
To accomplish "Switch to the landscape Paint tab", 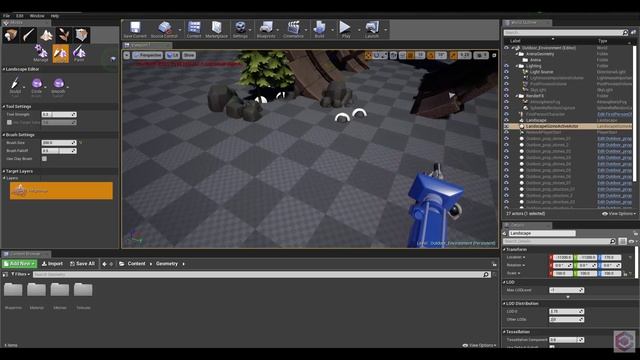I will pos(79,53).
